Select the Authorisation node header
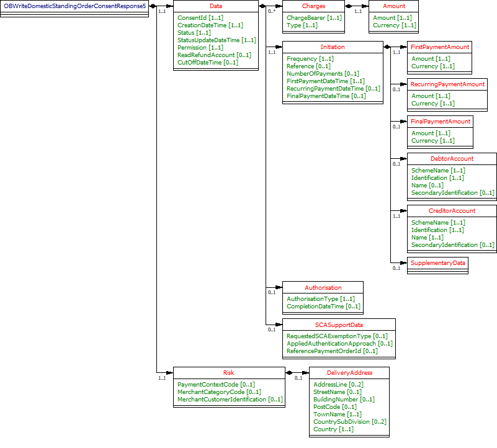 pos(323,288)
